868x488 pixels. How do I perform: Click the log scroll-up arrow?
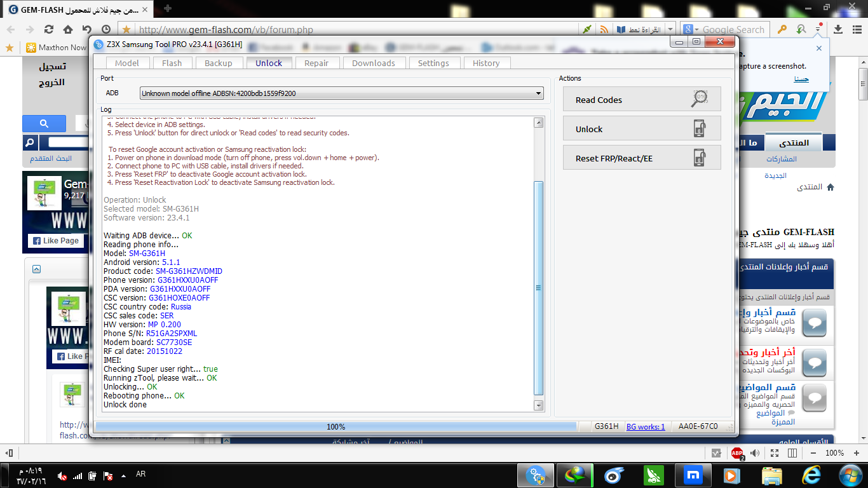539,121
